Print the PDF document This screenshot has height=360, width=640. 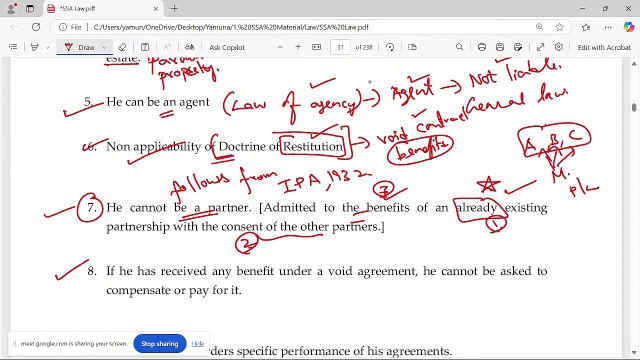coord(482,47)
